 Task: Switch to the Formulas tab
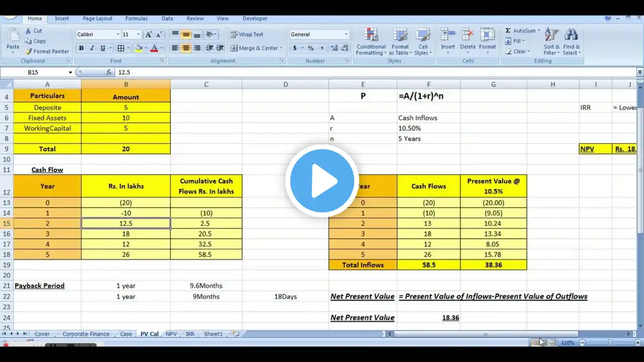(136, 19)
